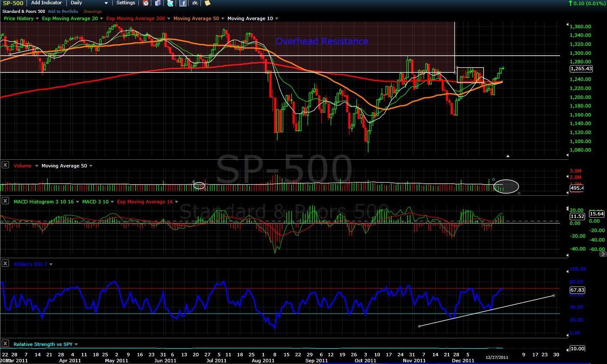The width and height of the screenshot is (607, 364).
Task: Close the Volume indicator panel
Action: [x=6, y=165]
